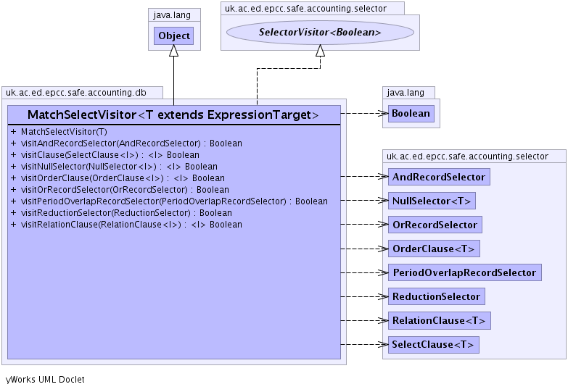This screenshot has width=568, height=392.
Task: Open the SelectorVisitor<Boolean> interface ellipse
Action: 320,32
